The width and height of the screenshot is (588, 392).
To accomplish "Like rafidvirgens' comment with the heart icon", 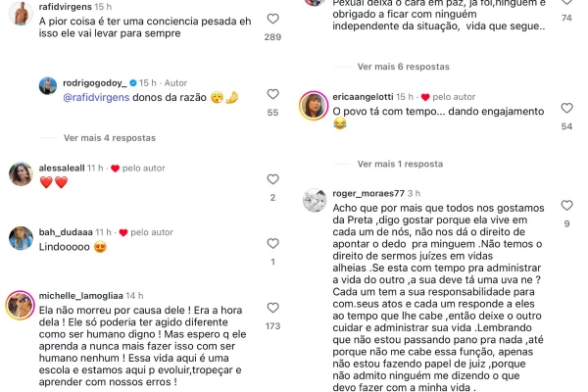I will (x=272, y=19).
